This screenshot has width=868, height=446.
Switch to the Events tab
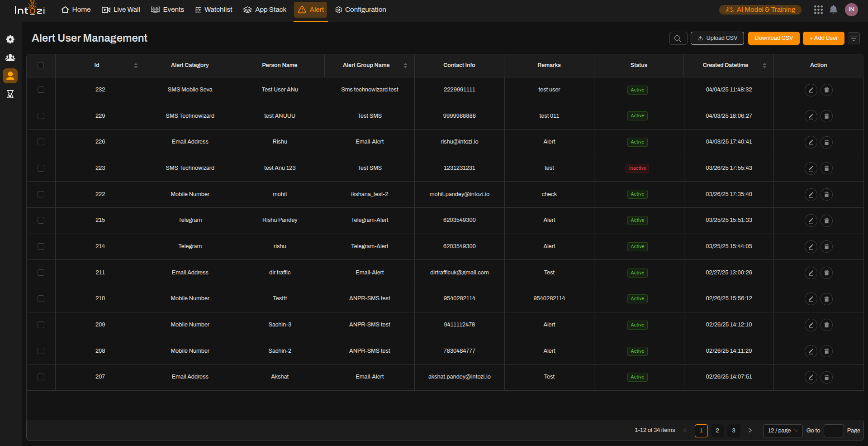[x=167, y=10]
